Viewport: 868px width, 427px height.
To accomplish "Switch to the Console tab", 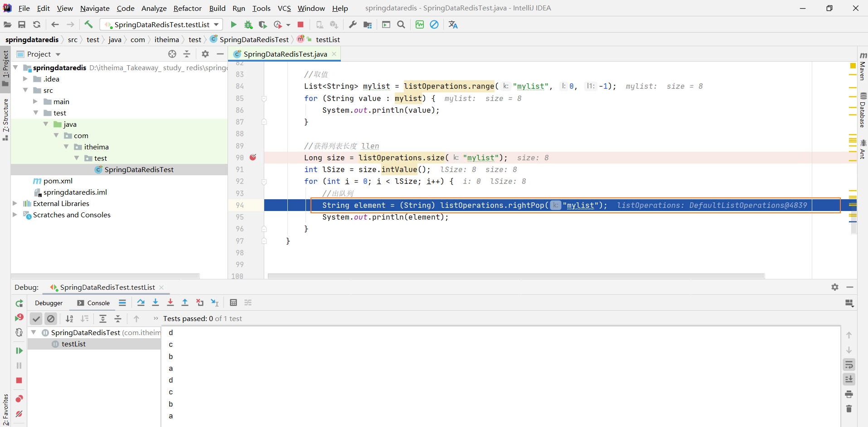I will click(93, 303).
